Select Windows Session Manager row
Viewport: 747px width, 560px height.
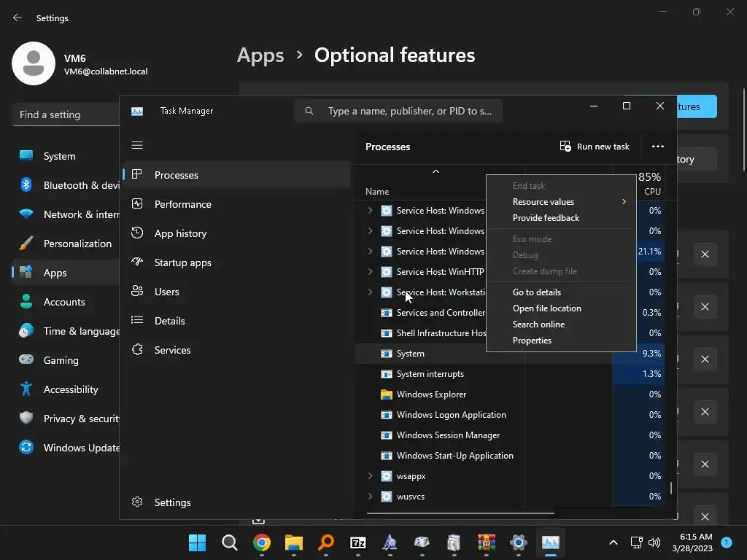pos(510,435)
